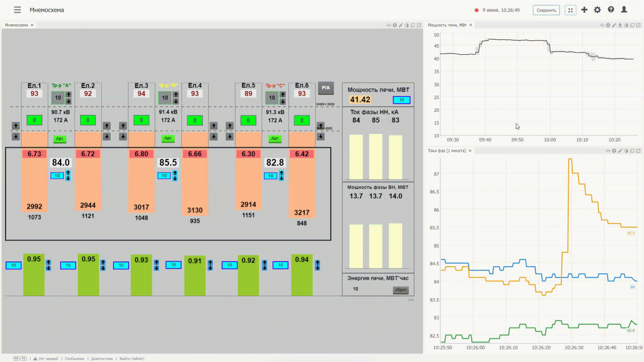Add a new panel with plus icon
Screen dimensions: 644x362
tap(584, 10)
